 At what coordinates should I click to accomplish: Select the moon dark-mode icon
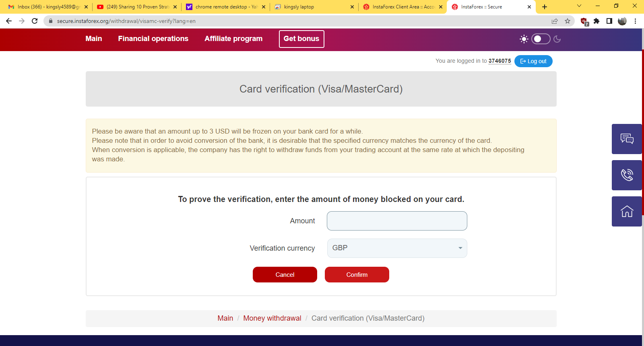(557, 39)
